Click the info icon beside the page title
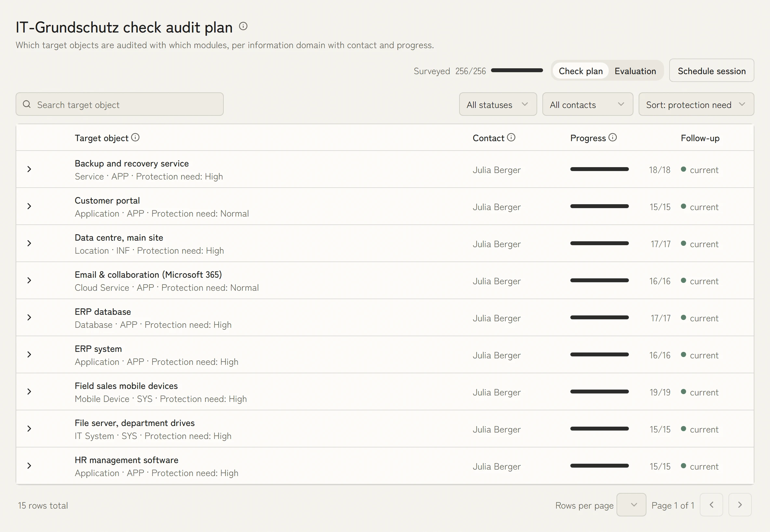Image resolution: width=770 pixels, height=532 pixels. 243,26
